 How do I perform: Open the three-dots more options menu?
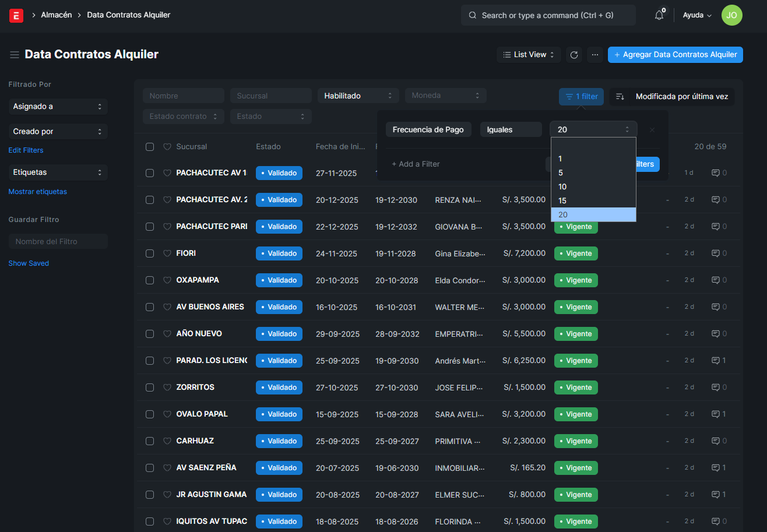point(595,55)
